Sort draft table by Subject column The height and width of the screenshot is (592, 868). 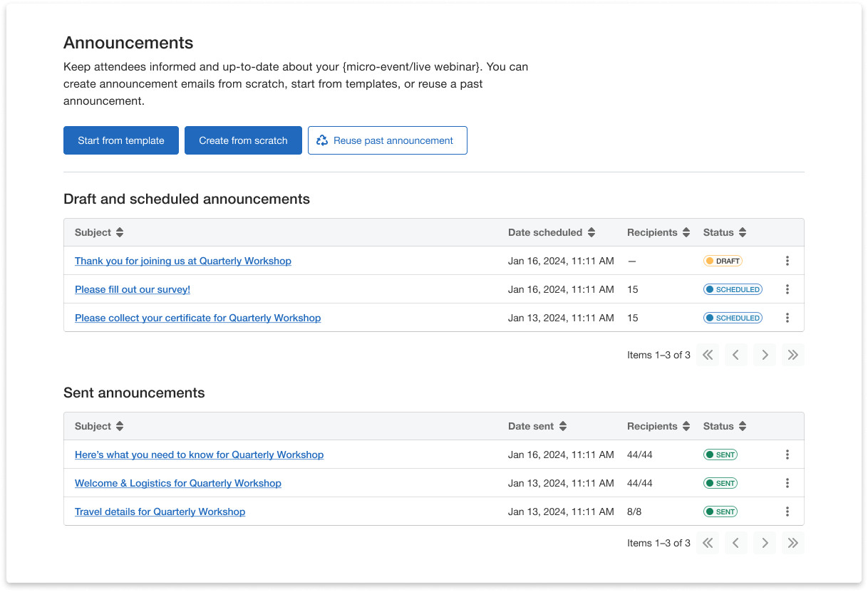coord(120,232)
